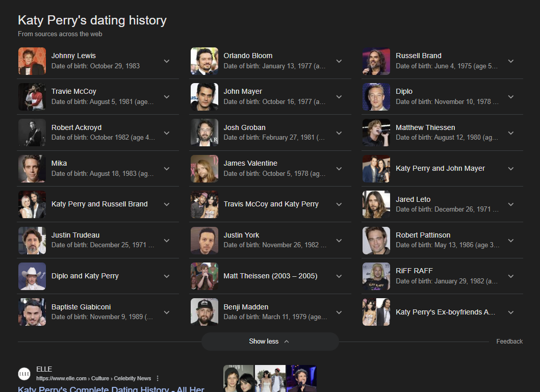Expand Travis McCoy and Katy Perry chevron
The height and width of the screenshot is (392, 540).
coord(339,204)
